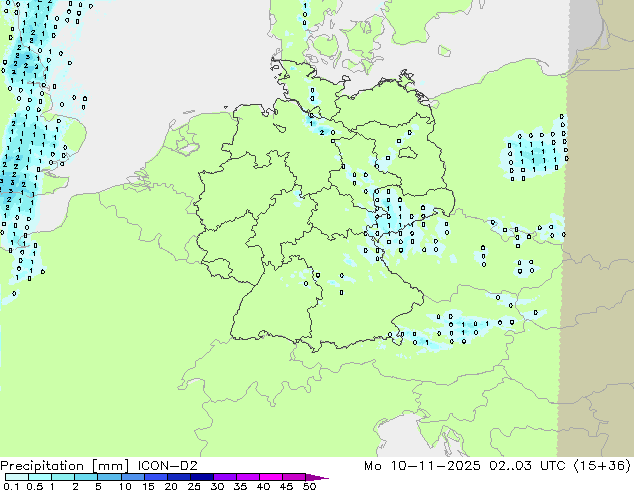Click the '10' legend tick label
Viewport: 634px width, 490px height.
point(125,486)
